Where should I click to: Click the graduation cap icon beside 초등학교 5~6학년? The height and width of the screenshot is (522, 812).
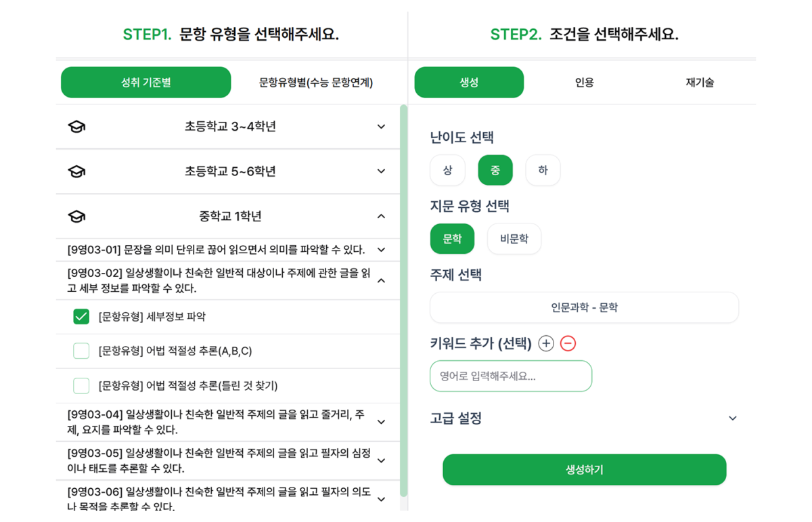click(x=76, y=171)
